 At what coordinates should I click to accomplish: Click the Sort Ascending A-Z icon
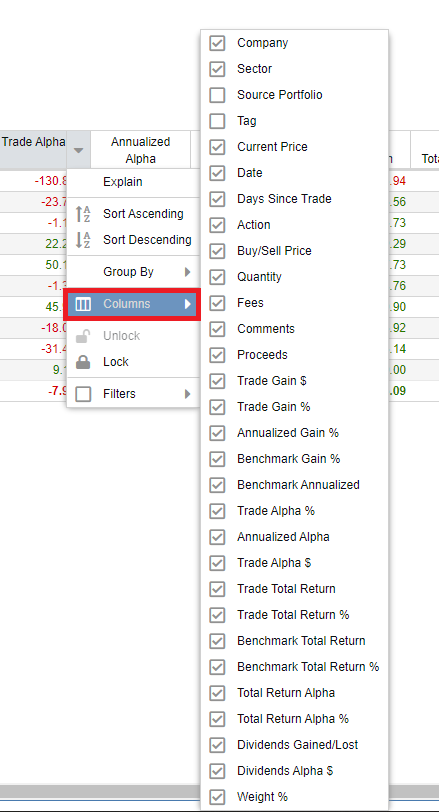pyautogui.click(x=83, y=214)
